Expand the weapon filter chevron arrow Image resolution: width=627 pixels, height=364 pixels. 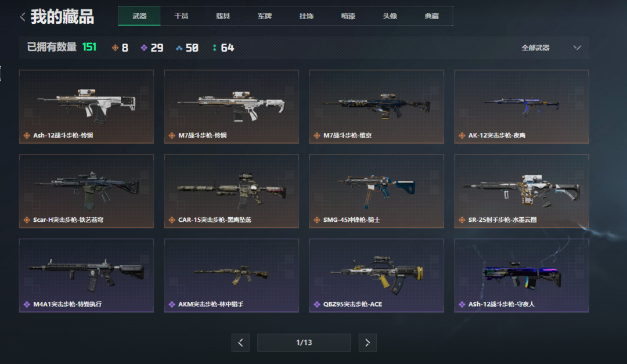click(x=577, y=48)
